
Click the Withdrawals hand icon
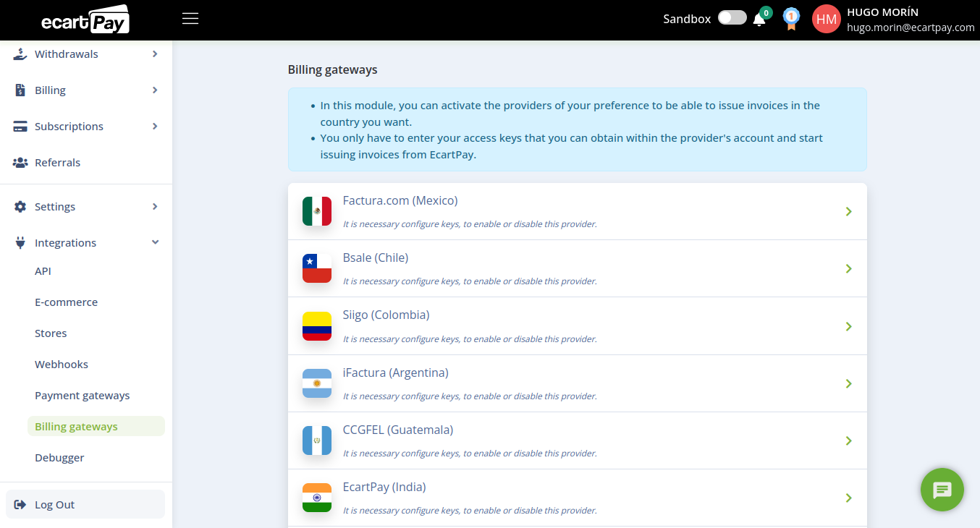pyautogui.click(x=20, y=54)
